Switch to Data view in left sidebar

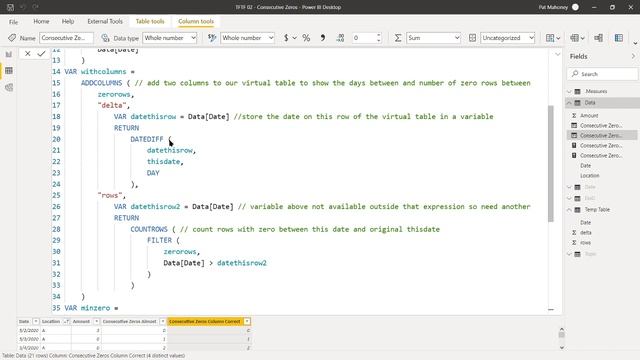click(x=9, y=71)
